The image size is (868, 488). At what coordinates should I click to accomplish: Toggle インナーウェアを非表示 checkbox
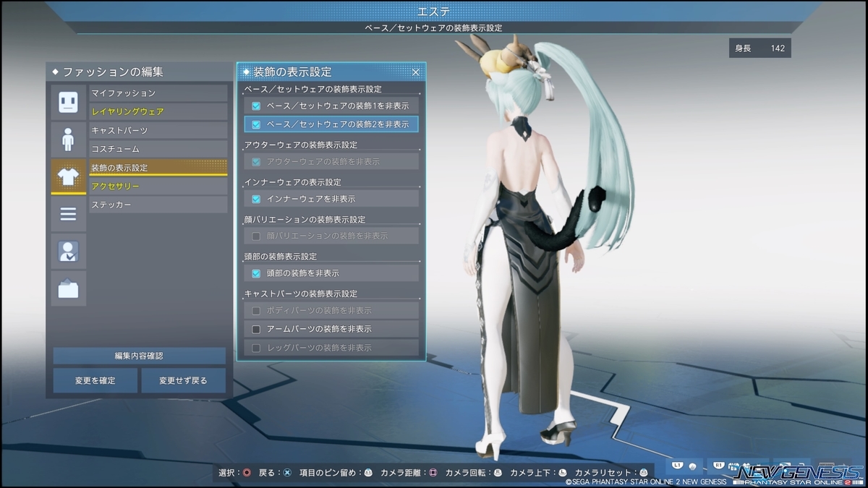tap(255, 199)
